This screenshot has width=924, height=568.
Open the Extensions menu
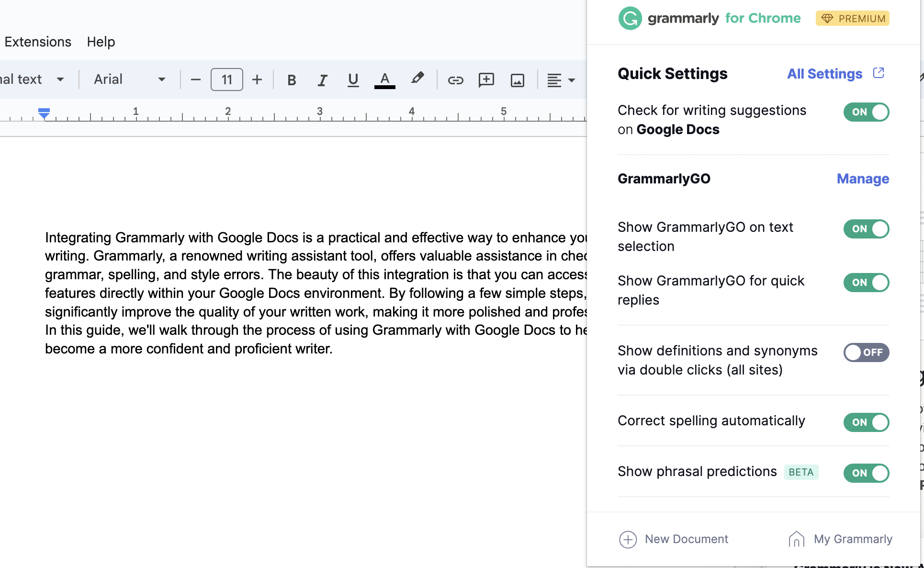coord(38,42)
